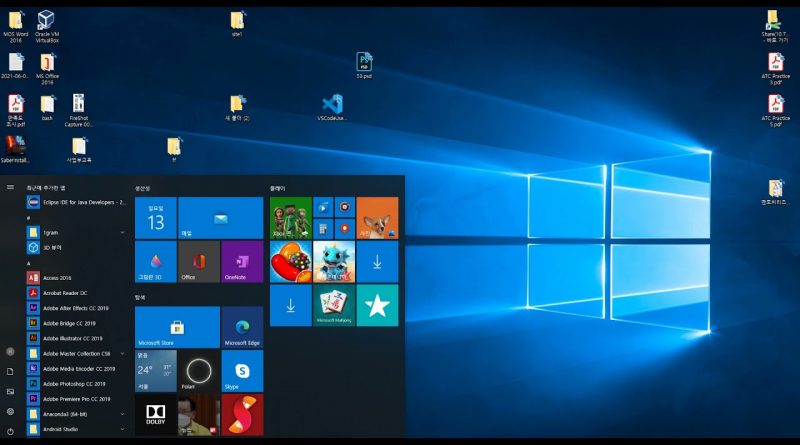Open the Office tile
The width and height of the screenshot is (800, 445).
click(x=199, y=262)
